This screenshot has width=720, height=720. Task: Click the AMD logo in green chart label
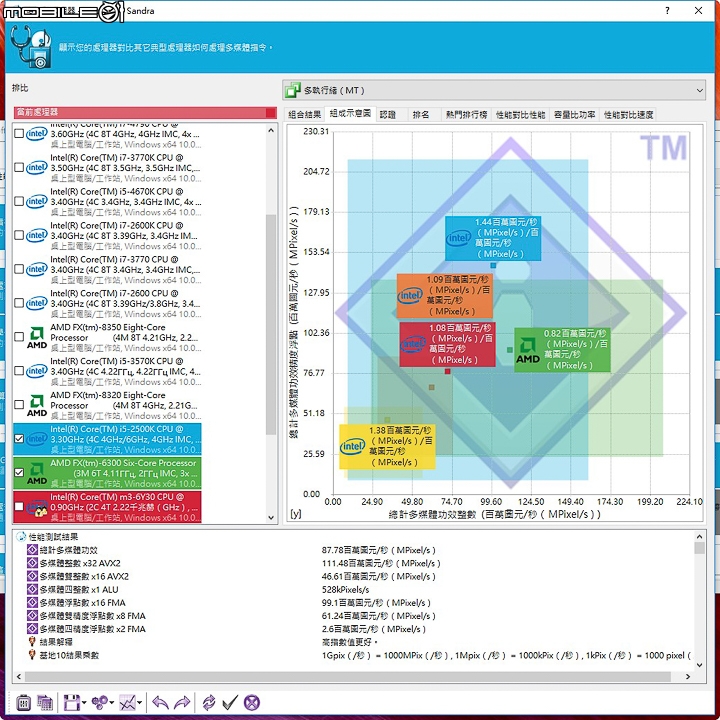coord(528,350)
